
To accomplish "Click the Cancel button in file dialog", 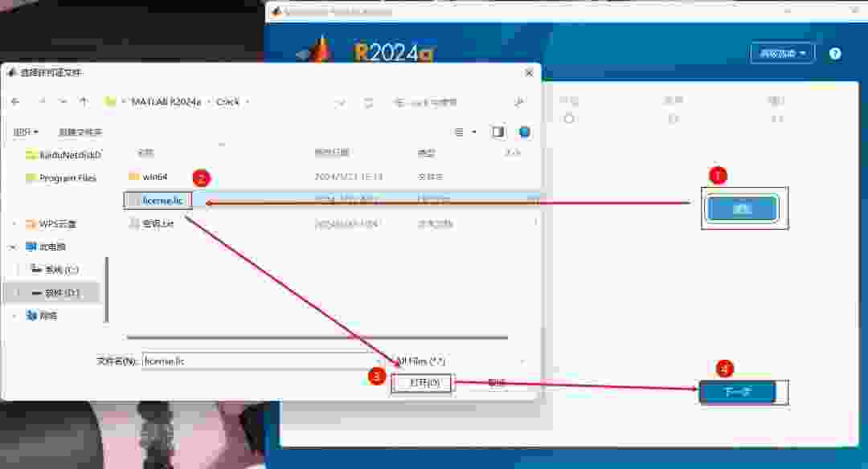I will [497, 383].
